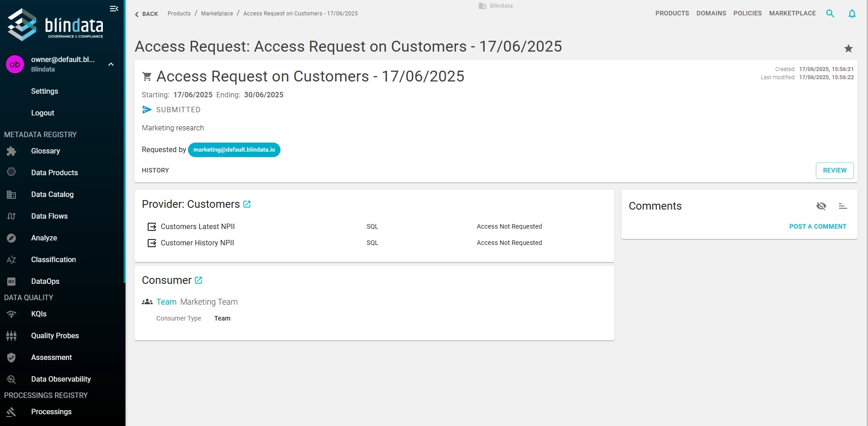
Task: Open DOMAINS top navigation tab
Action: pos(711,13)
